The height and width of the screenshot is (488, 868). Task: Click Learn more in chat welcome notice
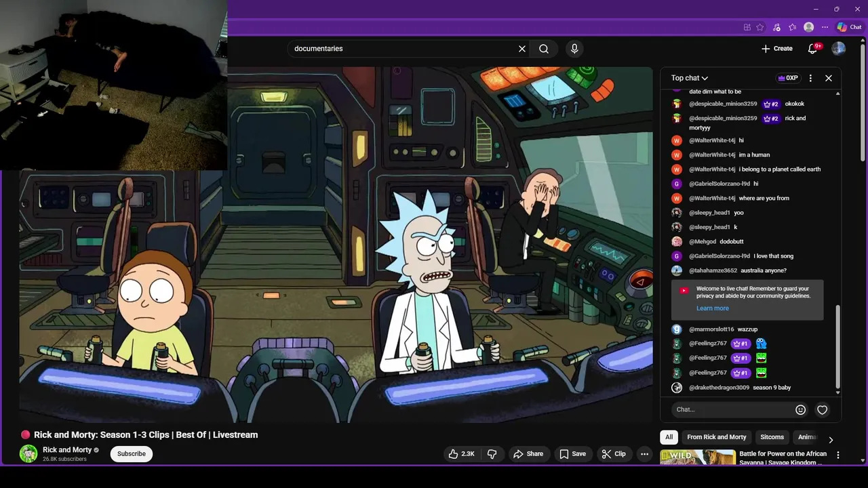712,308
